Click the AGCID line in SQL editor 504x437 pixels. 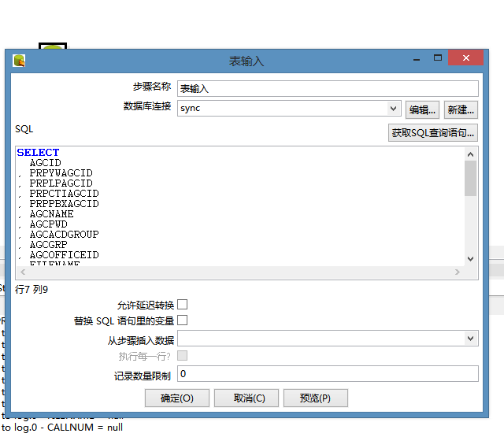point(46,163)
